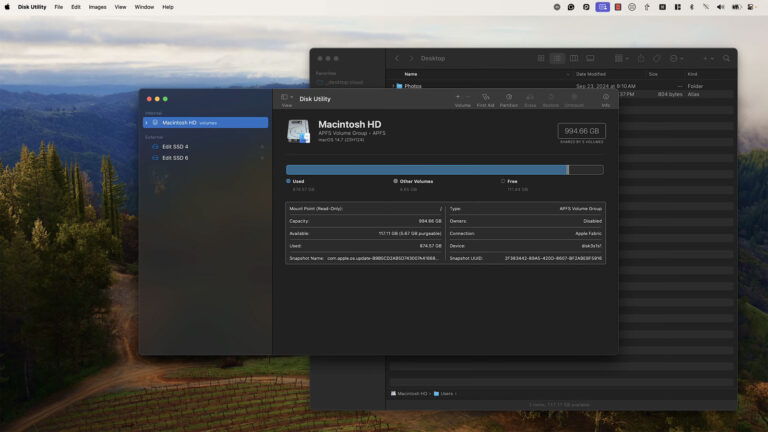Click the add Volume plus button
Screen dimensions: 768x432
point(458,97)
